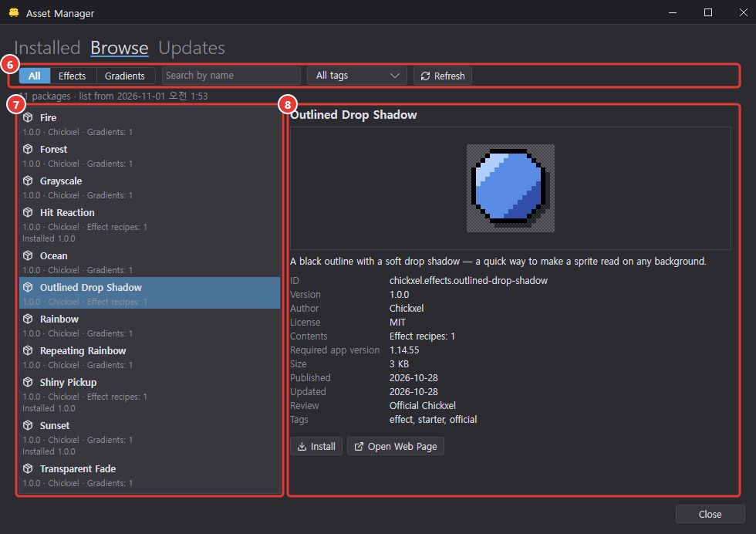Click the Refresh circular arrows icon
756x534 pixels.
pyautogui.click(x=425, y=76)
